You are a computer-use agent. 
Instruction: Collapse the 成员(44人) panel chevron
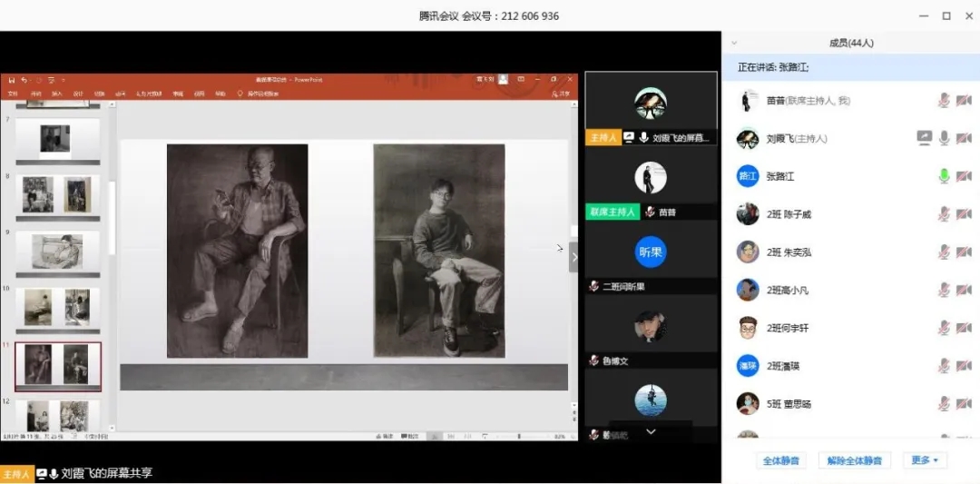(734, 44)
